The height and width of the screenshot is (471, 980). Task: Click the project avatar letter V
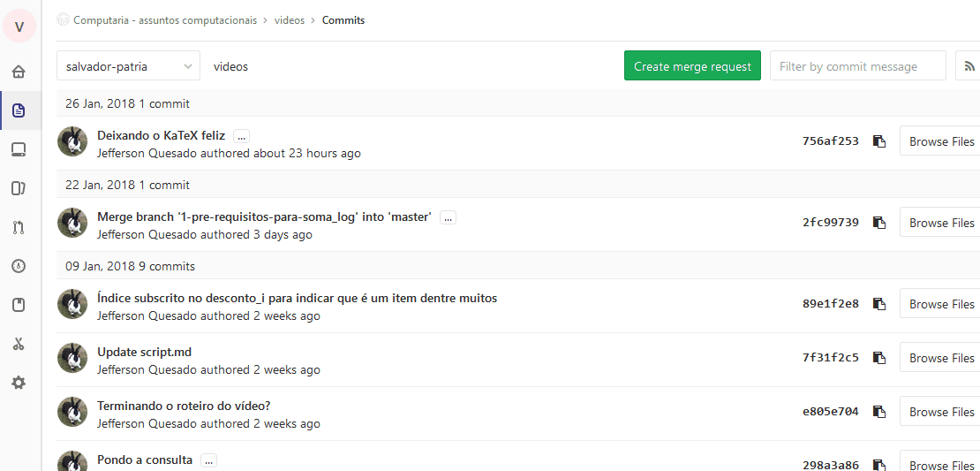pyautogui.click(x=19, y=27)
